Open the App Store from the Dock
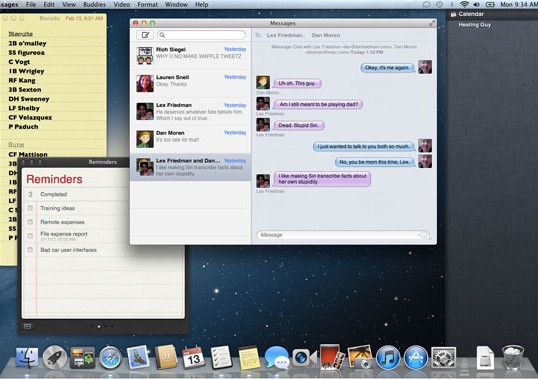The height and width of the screenshot is (379, 538). tap(416, 358)
